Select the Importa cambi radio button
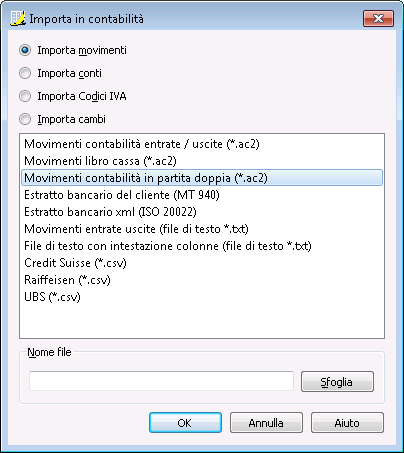The height and width of the screenshot is (453, 404). [25, 119]
